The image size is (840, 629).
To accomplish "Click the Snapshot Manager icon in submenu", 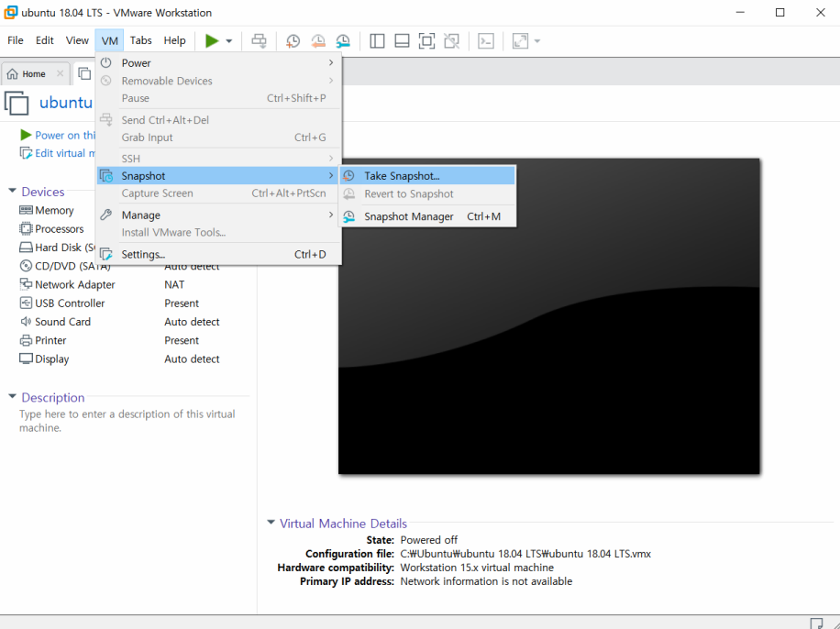I will [x=348, y=216].
